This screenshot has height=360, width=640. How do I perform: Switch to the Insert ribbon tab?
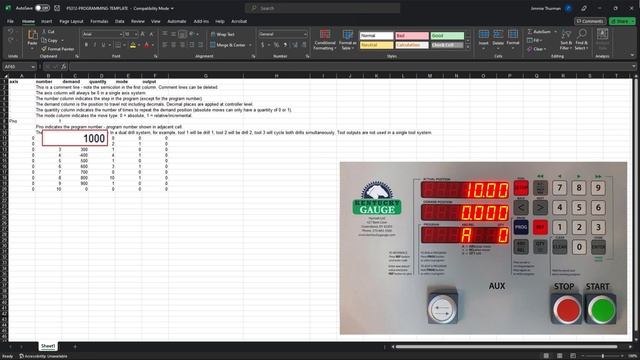coord(47,21)
